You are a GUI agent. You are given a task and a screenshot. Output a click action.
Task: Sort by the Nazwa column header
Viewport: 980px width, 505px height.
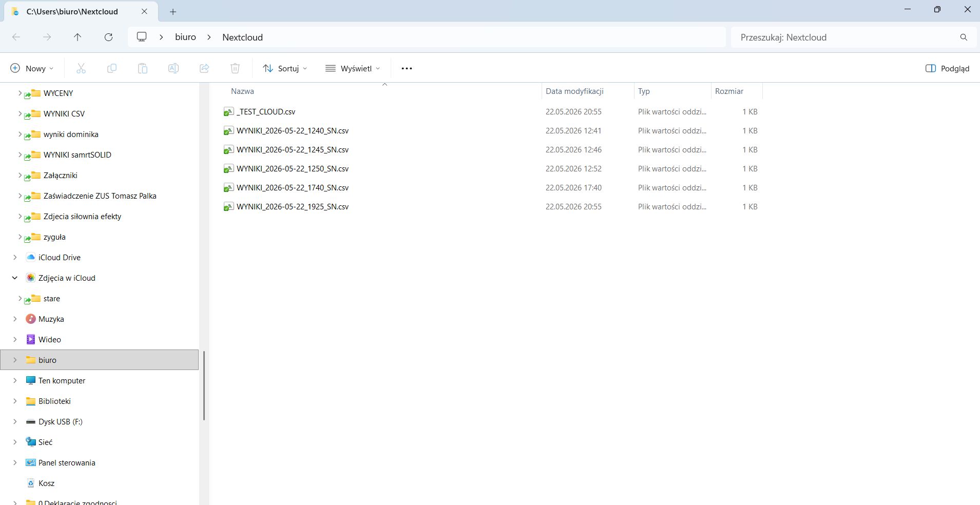(x=242, y=91)
